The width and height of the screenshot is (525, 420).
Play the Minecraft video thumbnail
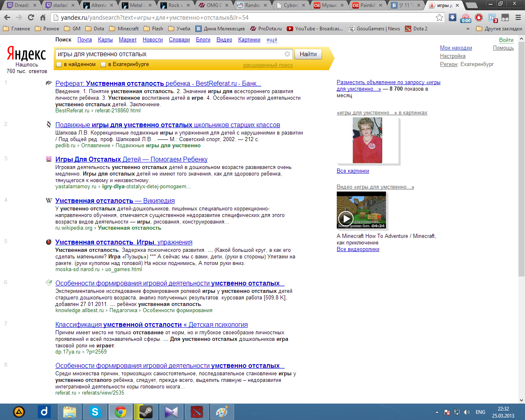pos(361,210)
